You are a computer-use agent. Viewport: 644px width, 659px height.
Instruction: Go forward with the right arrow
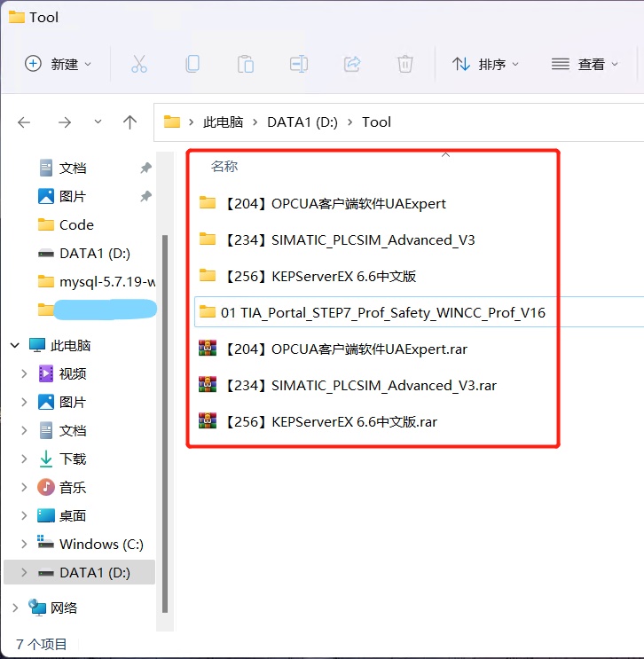click(x=65, y=122)
